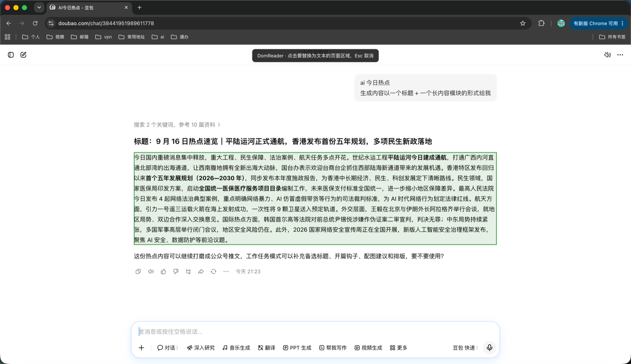Open the 个人 bookmarks folder
This screenshot has height=364, width=631.
[x=31, y=37]
